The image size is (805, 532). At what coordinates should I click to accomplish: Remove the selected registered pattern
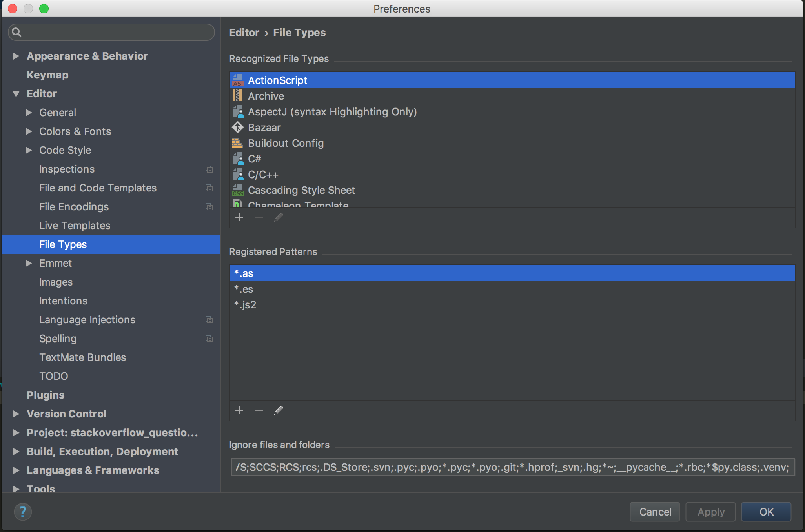point(259,410)
